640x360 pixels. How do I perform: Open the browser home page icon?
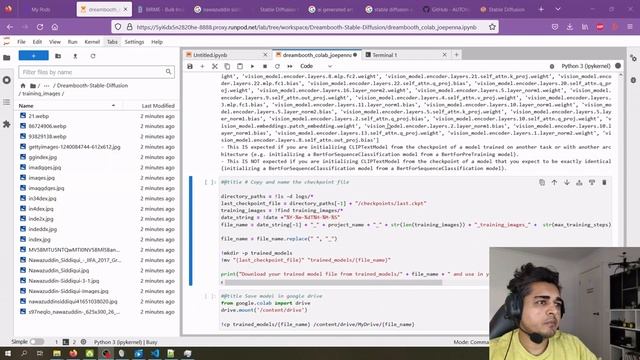click(x=55, y=27)
